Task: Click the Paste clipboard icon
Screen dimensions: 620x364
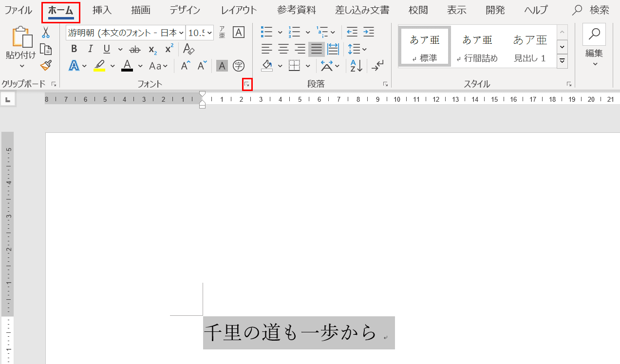Action: [x=22, y=37]
